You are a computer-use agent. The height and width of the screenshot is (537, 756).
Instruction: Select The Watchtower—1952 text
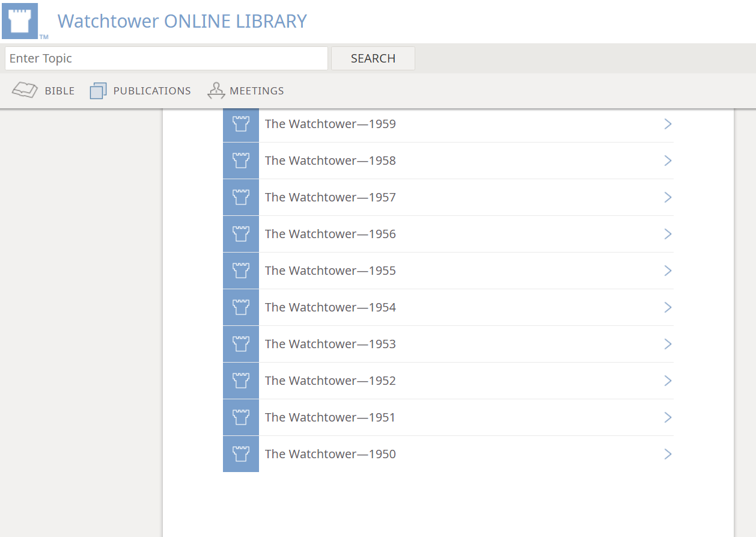point(331,381)
